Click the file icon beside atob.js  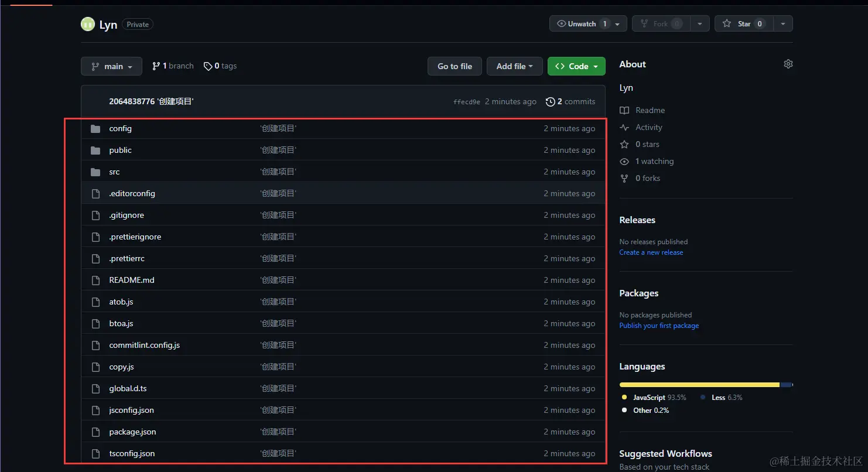pos(95,302)
